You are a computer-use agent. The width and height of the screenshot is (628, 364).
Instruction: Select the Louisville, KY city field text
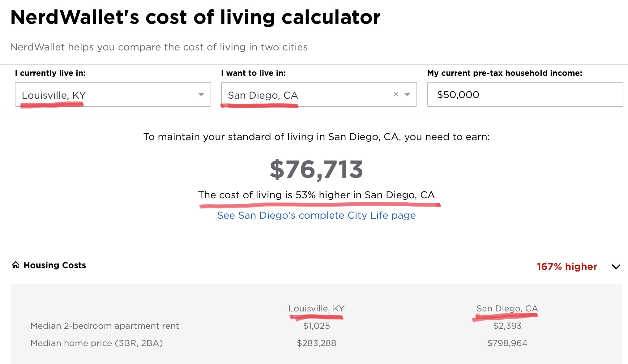pyautogui.click(x=54, y=95)
